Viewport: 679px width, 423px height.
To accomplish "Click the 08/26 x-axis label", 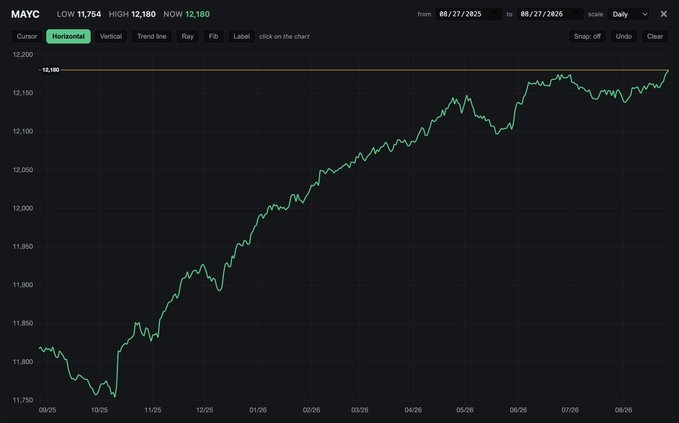I will (x=624, y=410).
